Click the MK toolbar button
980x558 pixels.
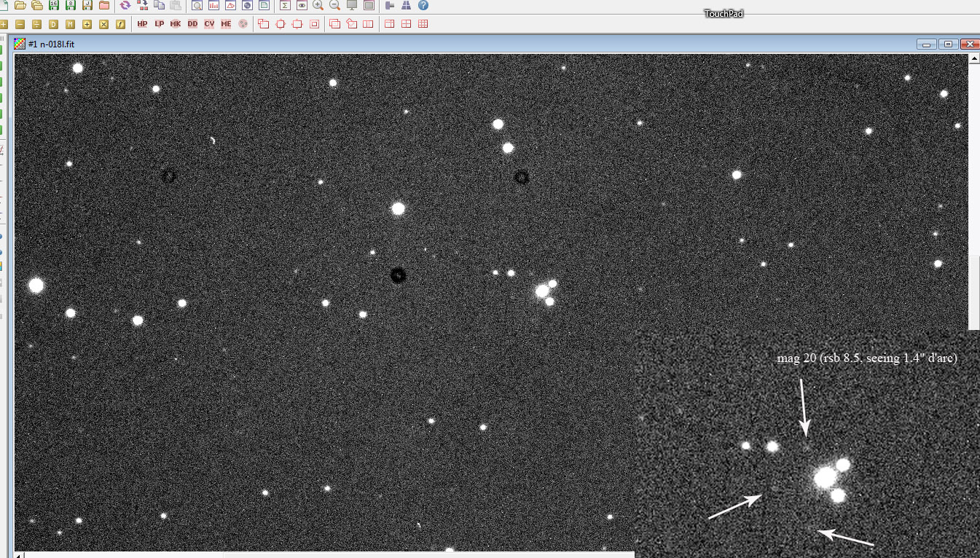click(x=176, y=24)
